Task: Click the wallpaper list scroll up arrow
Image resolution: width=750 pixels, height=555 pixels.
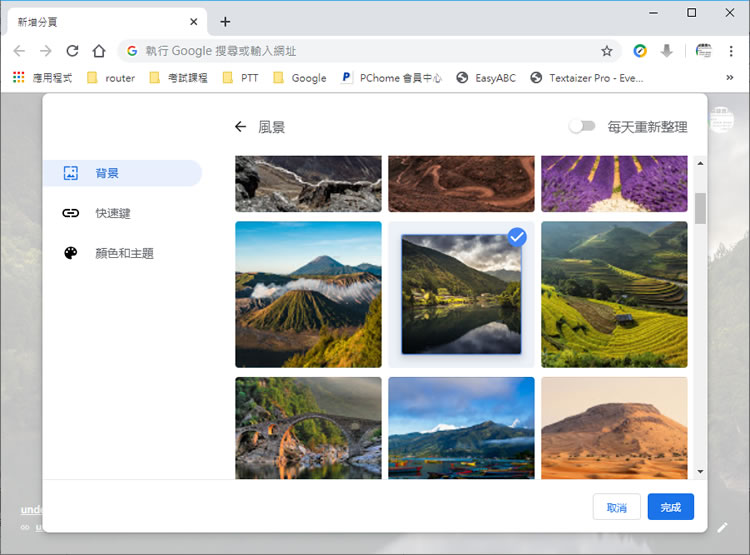Action: pos(700,164)
